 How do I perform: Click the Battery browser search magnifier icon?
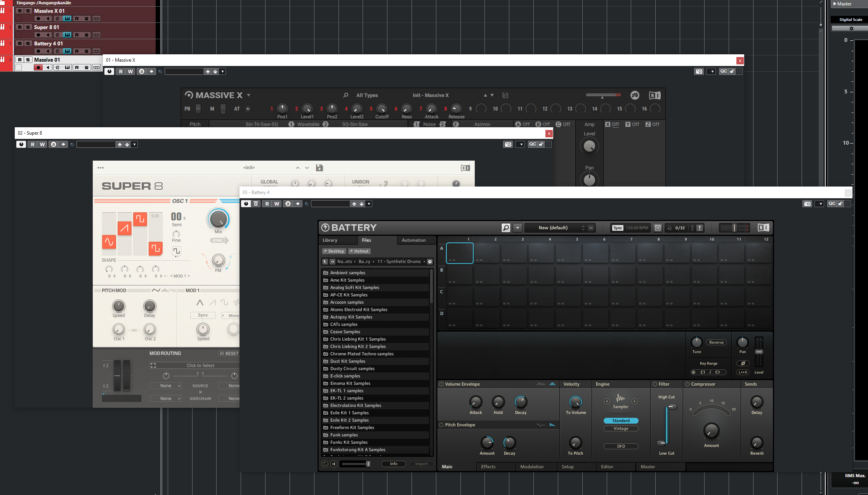pyautogui.click(x=506, y=228)
